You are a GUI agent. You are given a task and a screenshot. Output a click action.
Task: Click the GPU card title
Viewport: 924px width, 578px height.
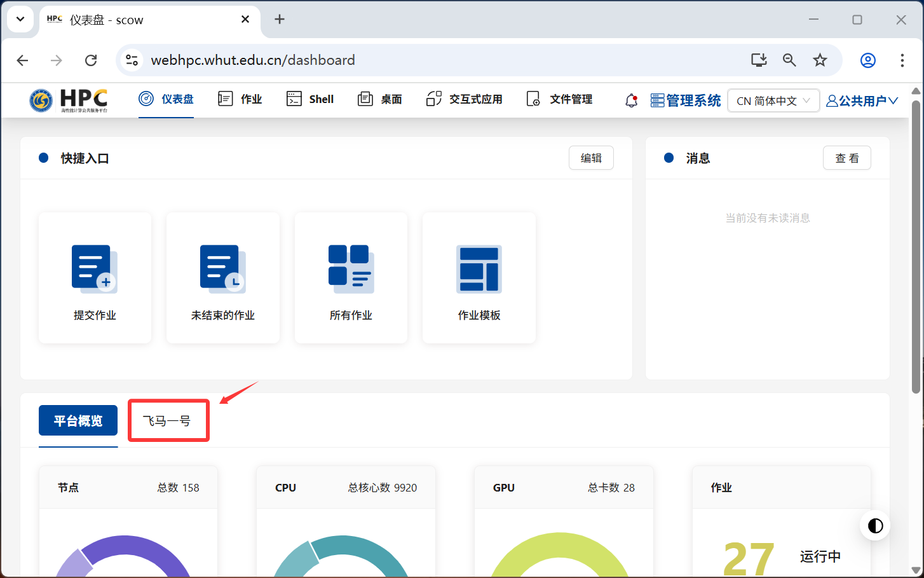pyautogui.click(x=504, y=488)
